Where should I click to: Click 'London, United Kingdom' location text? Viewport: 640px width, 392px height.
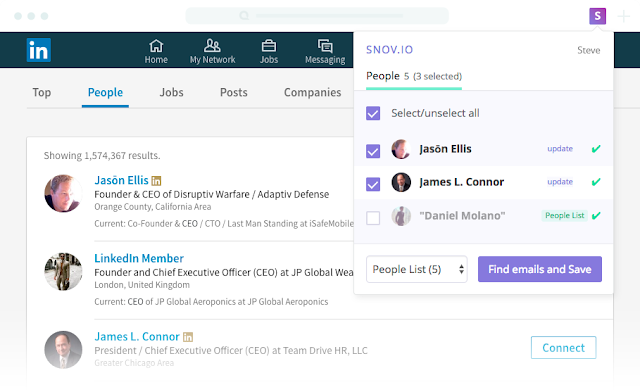(142, 285)
